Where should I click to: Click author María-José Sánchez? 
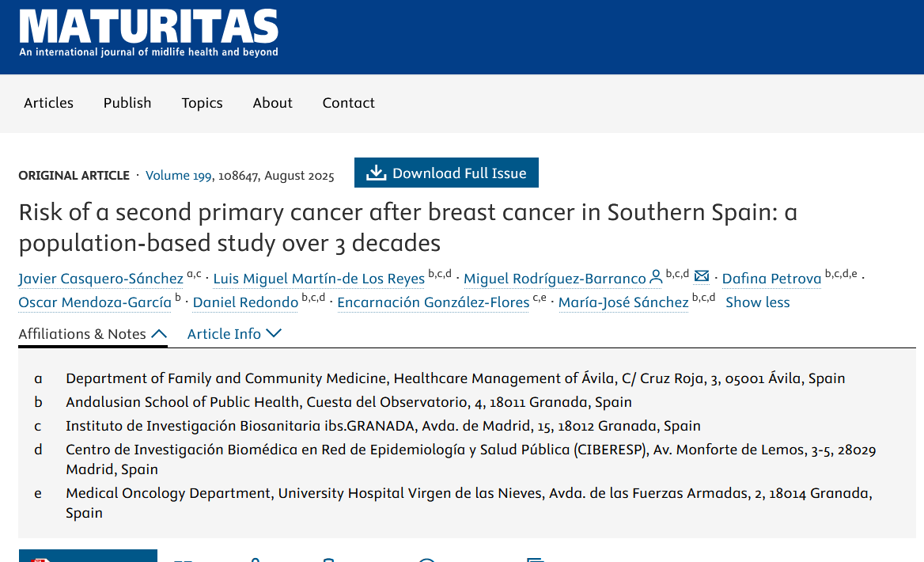click(x=623, y=302)
